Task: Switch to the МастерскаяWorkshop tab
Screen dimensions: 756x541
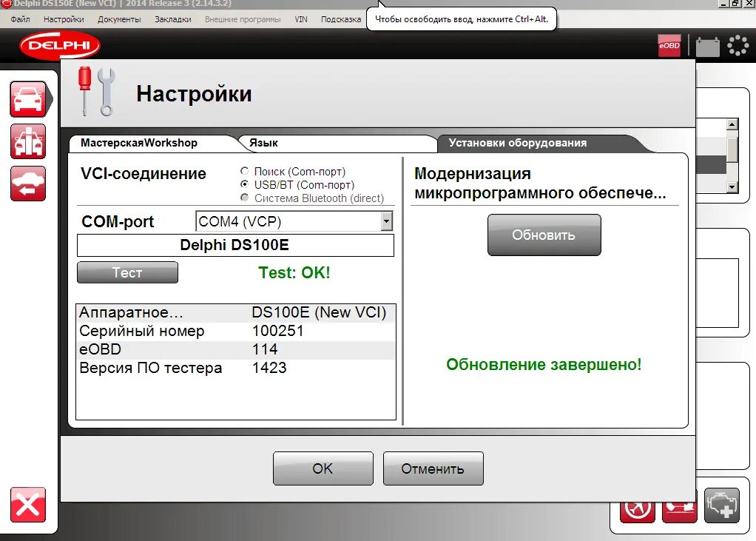Action: coord(152,143)
